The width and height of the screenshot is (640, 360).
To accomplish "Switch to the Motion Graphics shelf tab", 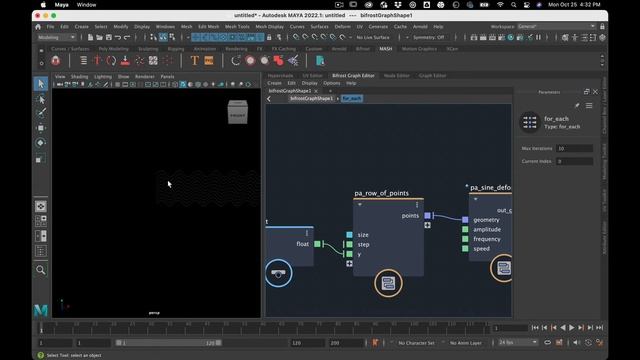I will pyautogui.click(x=419, y=49).
